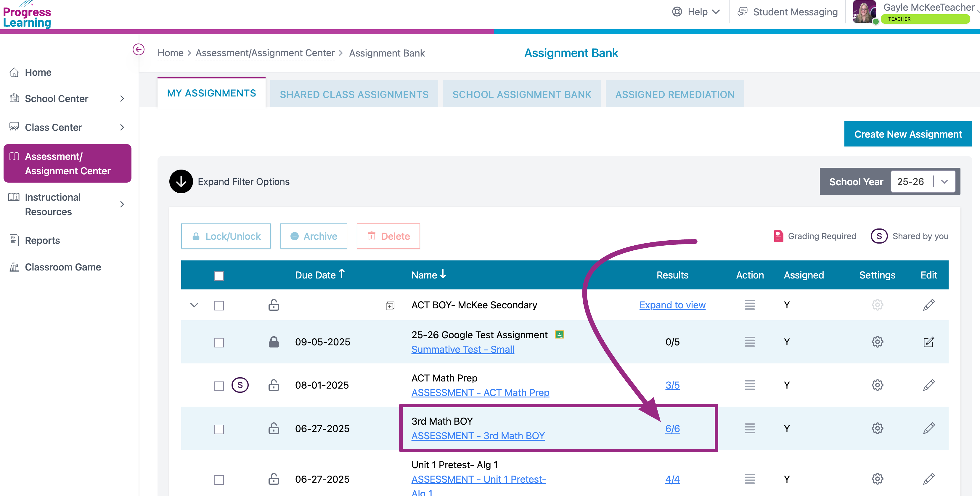
Task: Open action menu for Google Test Assignment
Action: [x=750, y=342]
